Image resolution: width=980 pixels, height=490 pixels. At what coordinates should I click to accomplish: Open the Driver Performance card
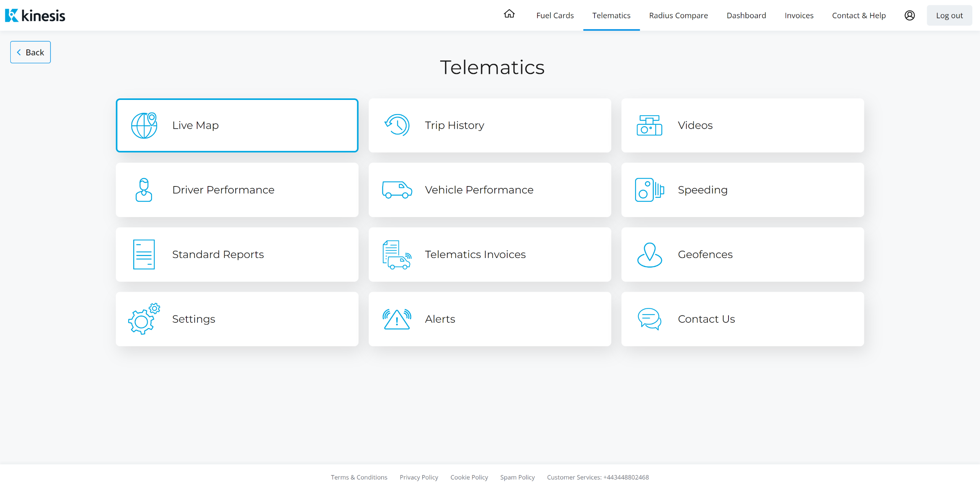point(237,190)
